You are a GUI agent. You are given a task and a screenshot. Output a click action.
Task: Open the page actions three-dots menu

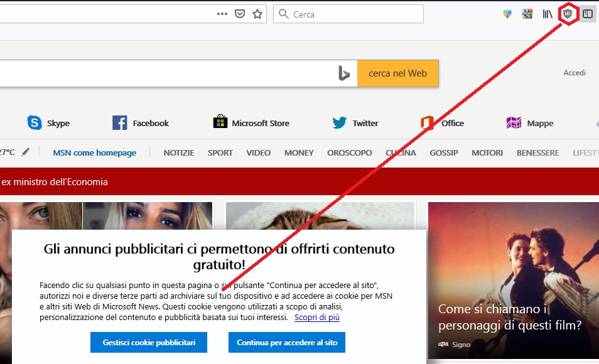222,14
